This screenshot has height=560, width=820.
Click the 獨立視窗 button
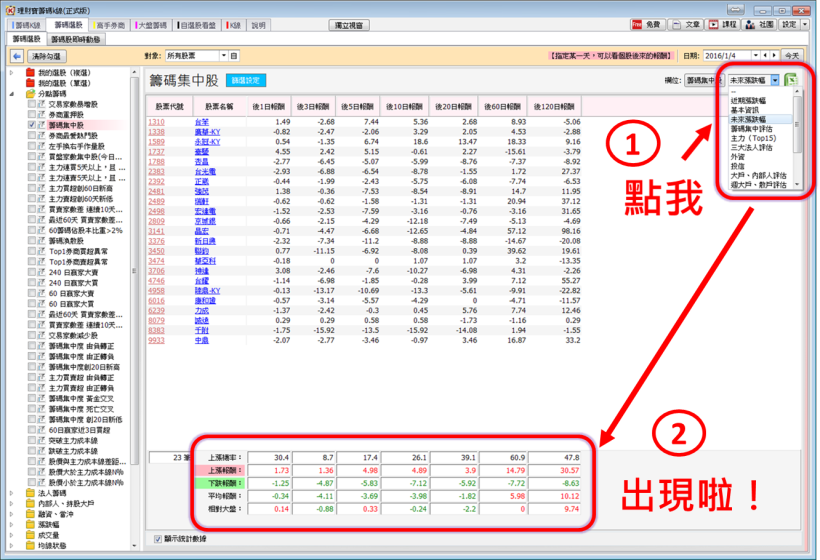point(349,25)
